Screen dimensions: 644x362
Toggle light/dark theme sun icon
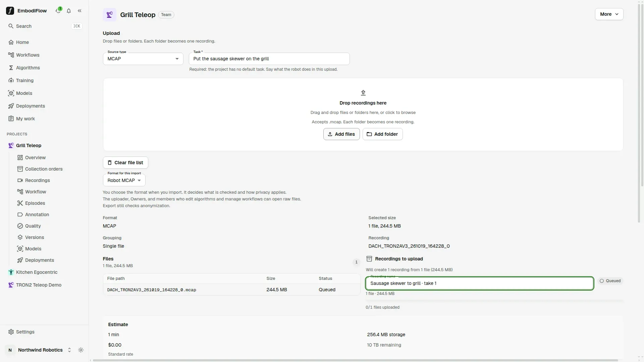click(x=81, y=350)
